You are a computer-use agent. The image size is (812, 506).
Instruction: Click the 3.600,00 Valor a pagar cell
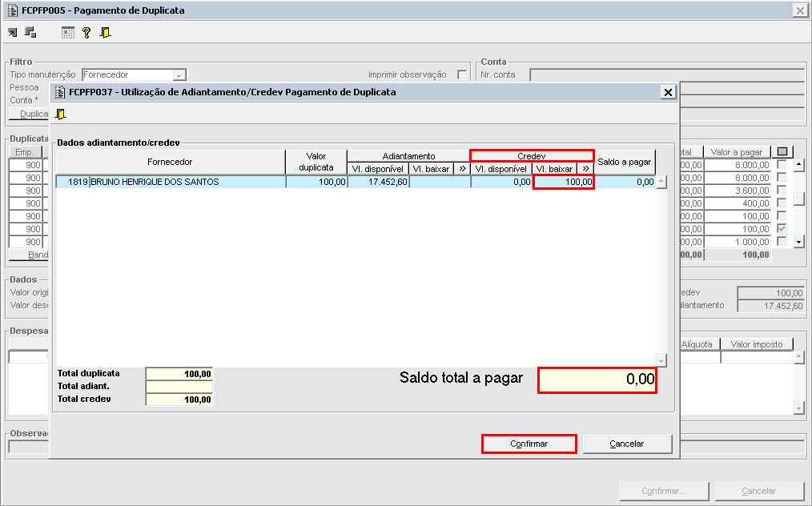pos(738,191)
